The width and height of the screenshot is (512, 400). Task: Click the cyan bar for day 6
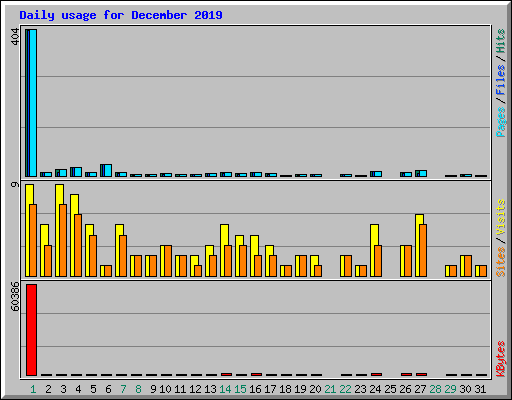point(108,170)
